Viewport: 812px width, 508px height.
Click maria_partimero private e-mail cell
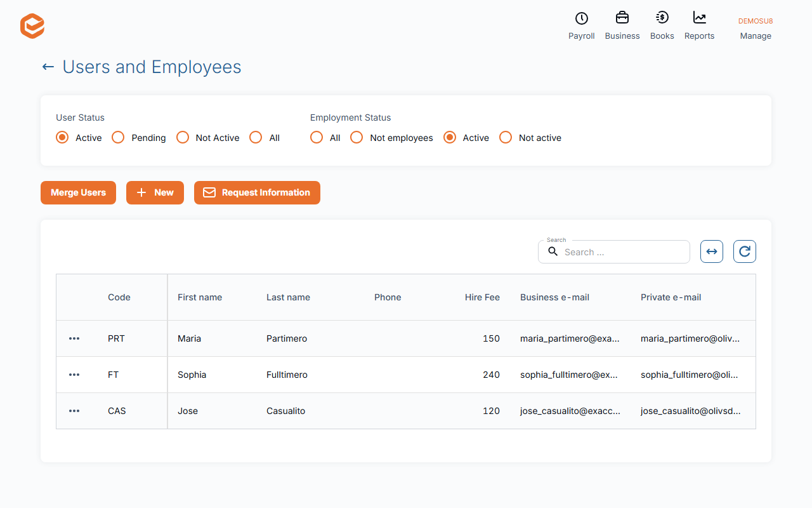click(x=690, y=338)
